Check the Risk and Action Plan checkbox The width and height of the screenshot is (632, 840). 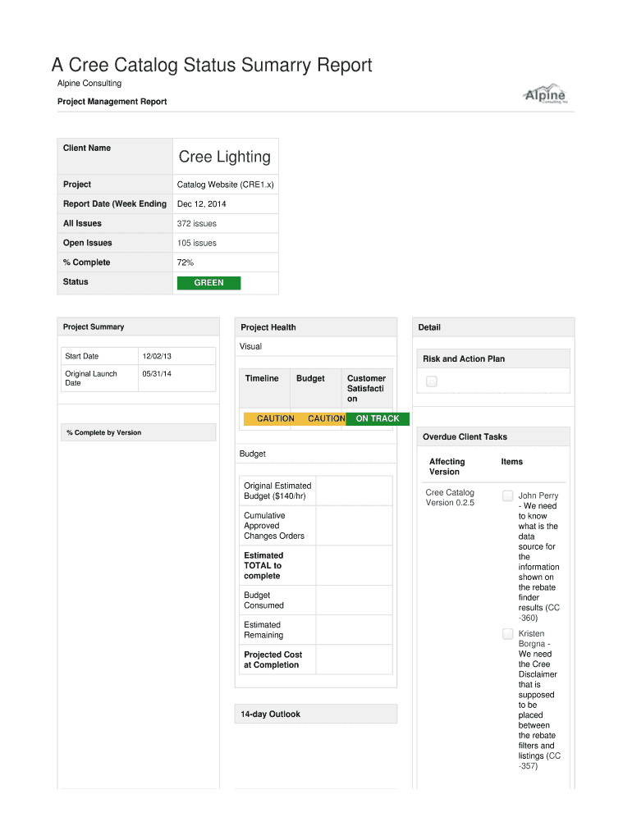click(432, 381)
